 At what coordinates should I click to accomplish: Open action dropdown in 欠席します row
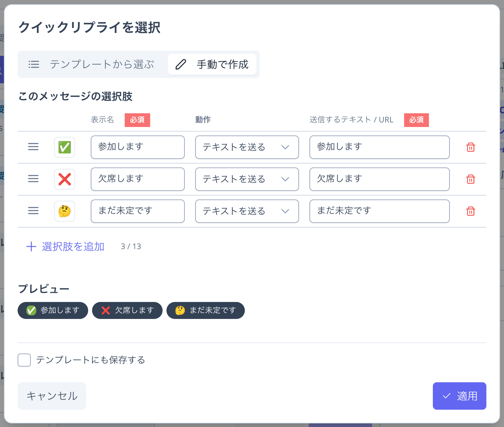pyautogui.click(x=247, y=179)
